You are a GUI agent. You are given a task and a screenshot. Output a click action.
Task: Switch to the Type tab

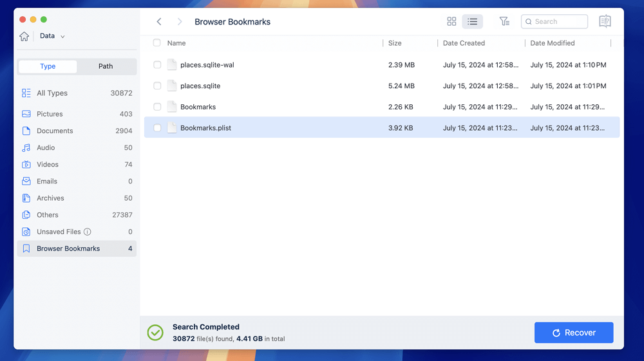tap(48, 66)
